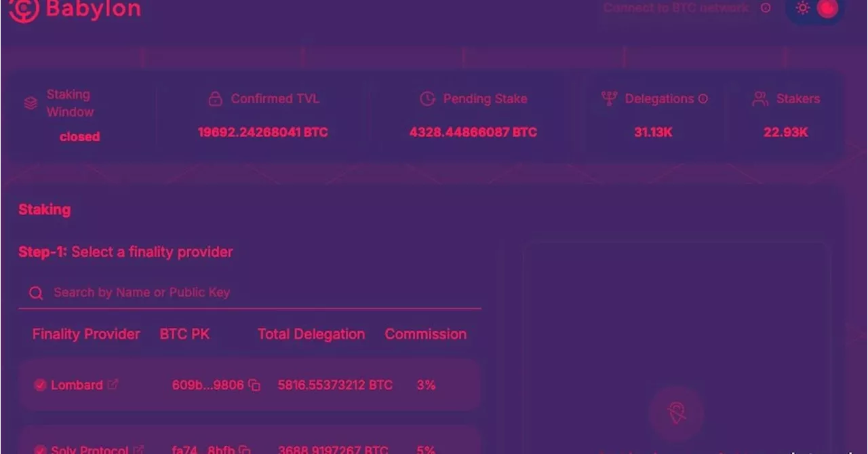Click the 4328.44866087 BTC value

click(473, 132)
